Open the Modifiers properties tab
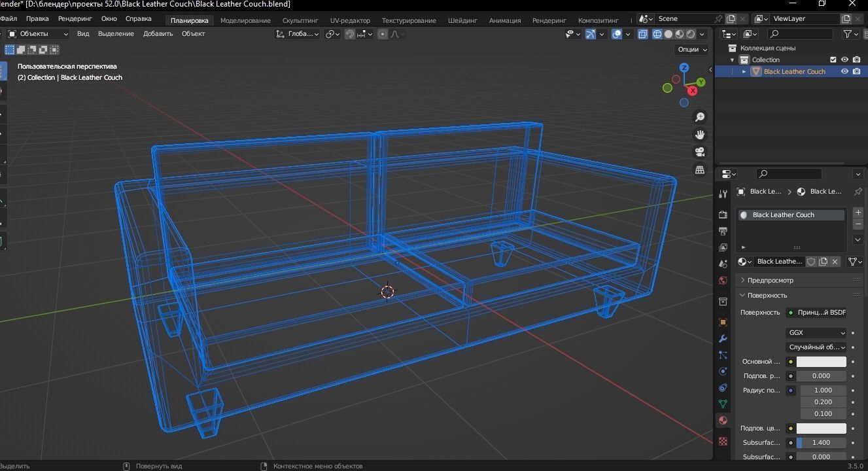Screen dimensions: 868x471 [723, 338]
